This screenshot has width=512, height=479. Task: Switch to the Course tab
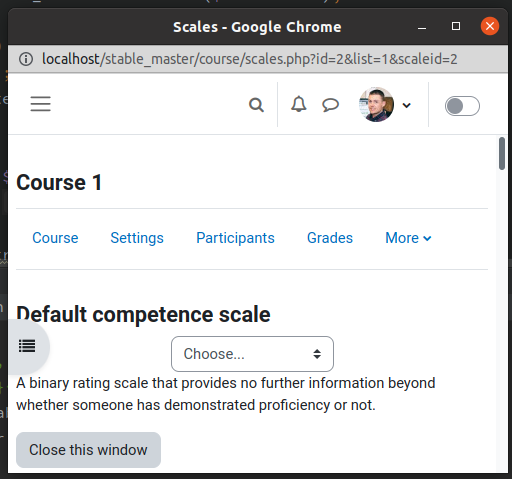pyautogui.click(x=55, y=238)
